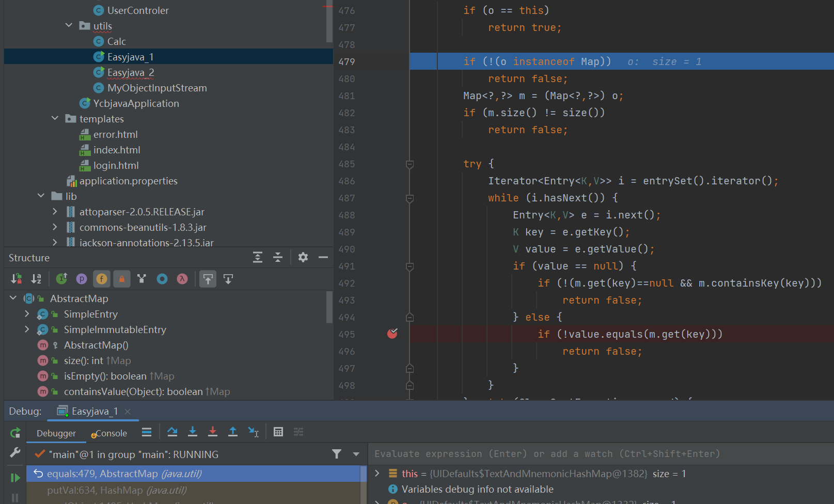Click Expand All in Structure panel
The image size is (834, 504).
[x=258, y=257]
